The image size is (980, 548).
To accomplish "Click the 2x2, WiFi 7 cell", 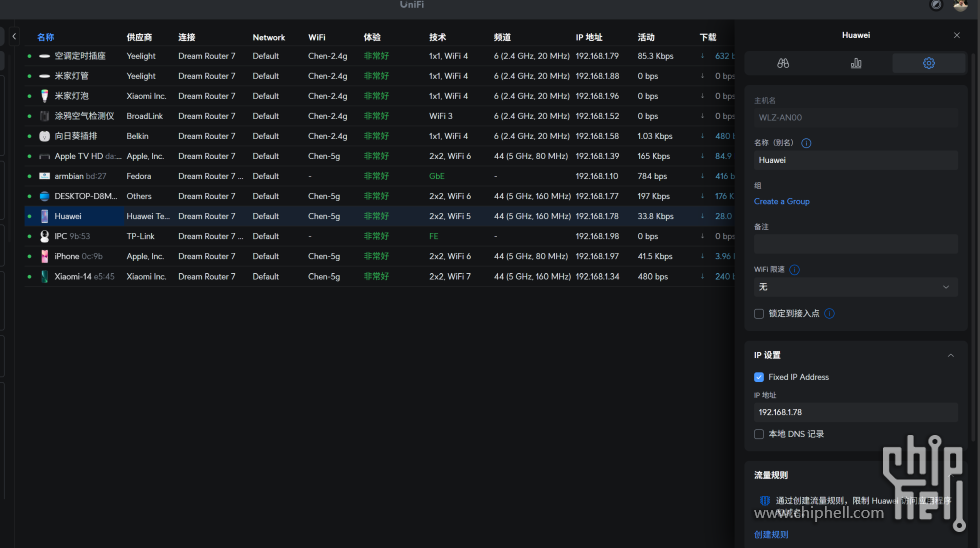I will coord(450,276).
